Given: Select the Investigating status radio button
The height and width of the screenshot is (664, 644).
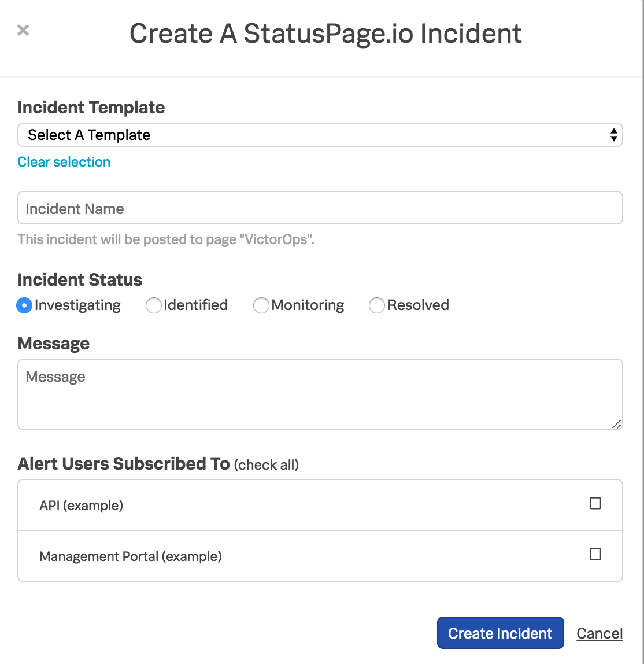Looking at the screenshot, I should pos(24,305).
